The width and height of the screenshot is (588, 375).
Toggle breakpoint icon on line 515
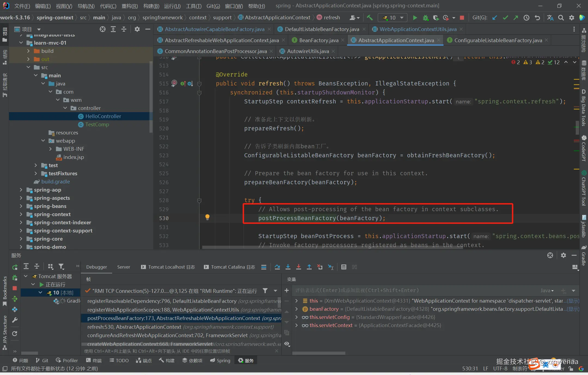(174, 83)
